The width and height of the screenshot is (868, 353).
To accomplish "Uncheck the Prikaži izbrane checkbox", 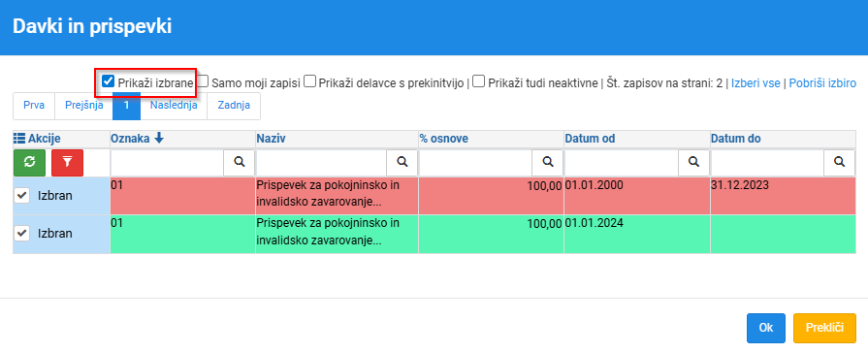I will point(108,81).
